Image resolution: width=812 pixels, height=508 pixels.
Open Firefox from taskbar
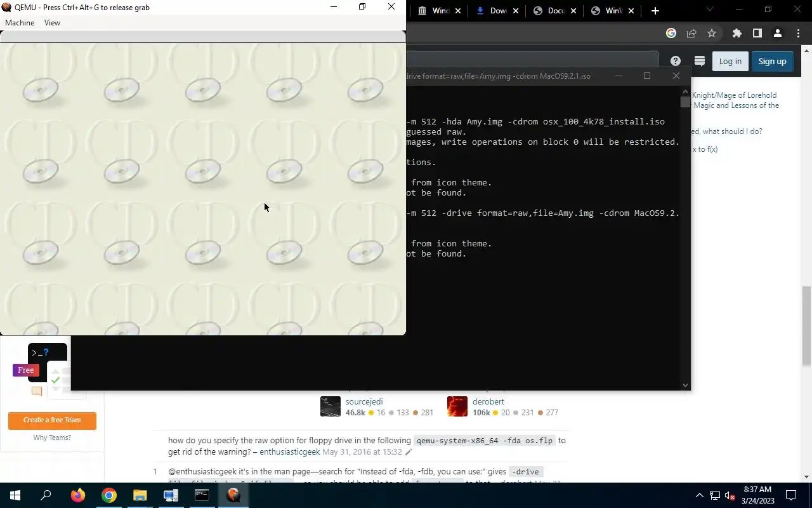coord(78,495)
